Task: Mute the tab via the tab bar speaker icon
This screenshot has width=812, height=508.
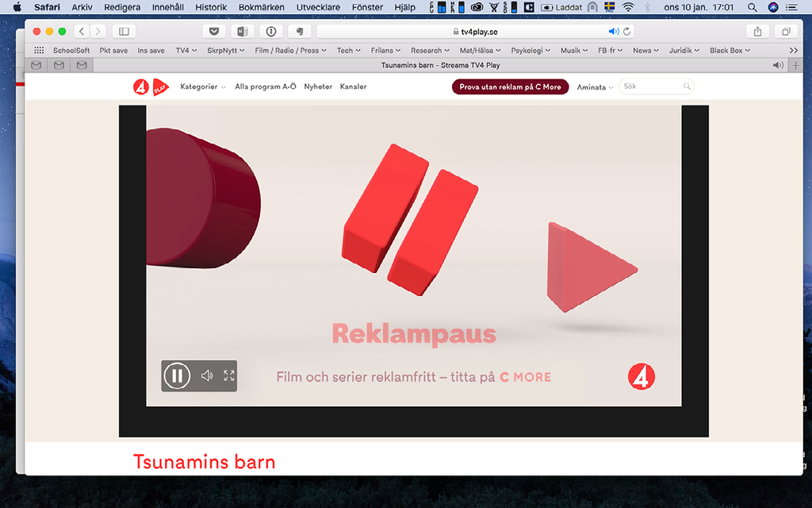Action: tap(778, 65)
